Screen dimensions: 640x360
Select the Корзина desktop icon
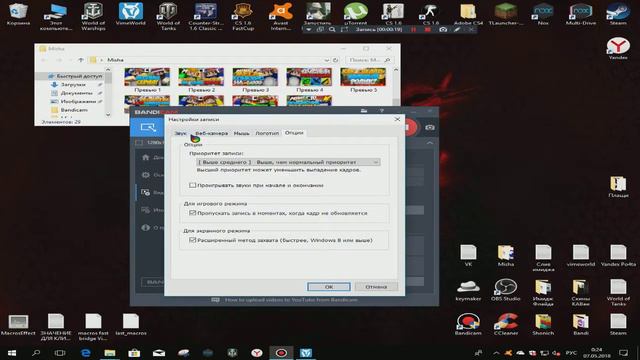(18, 13)
